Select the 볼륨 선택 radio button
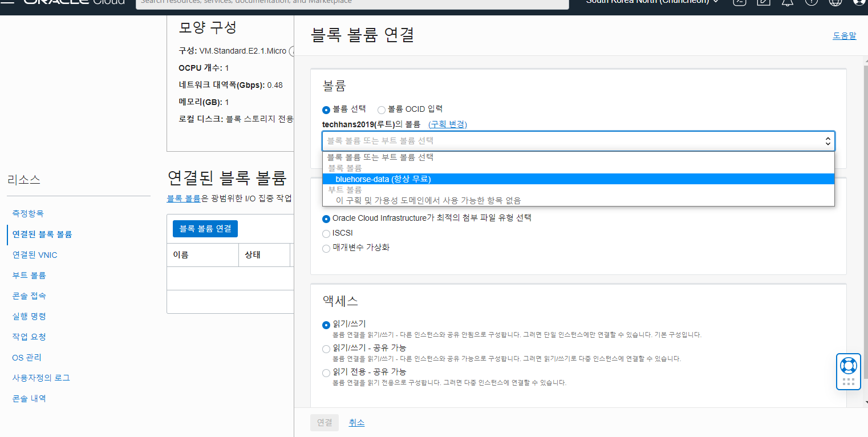This screenshot has width=868, height=437. (x=326, y=110)
